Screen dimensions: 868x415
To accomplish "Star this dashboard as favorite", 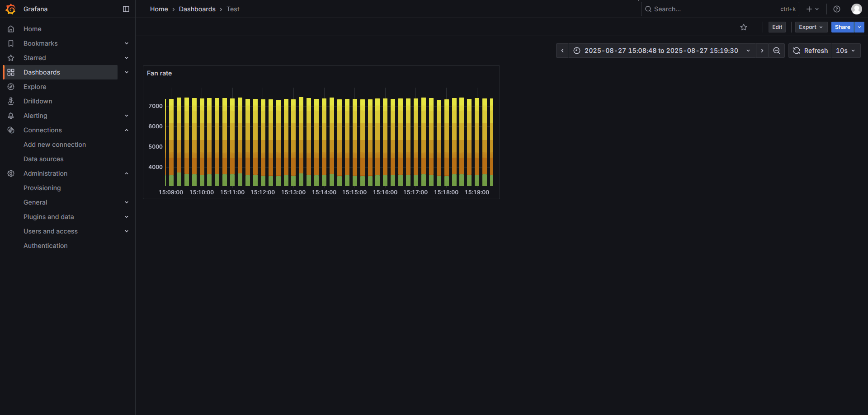I will pos(744,27).
